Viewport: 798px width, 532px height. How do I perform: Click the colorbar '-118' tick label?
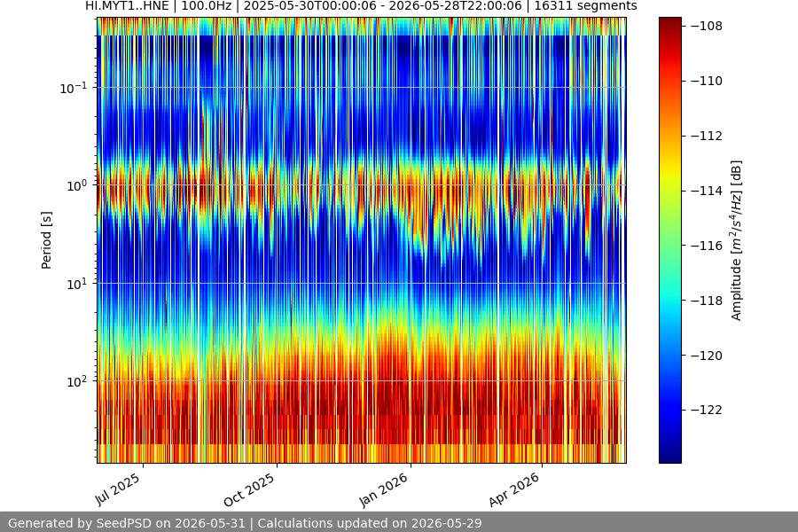707,301
